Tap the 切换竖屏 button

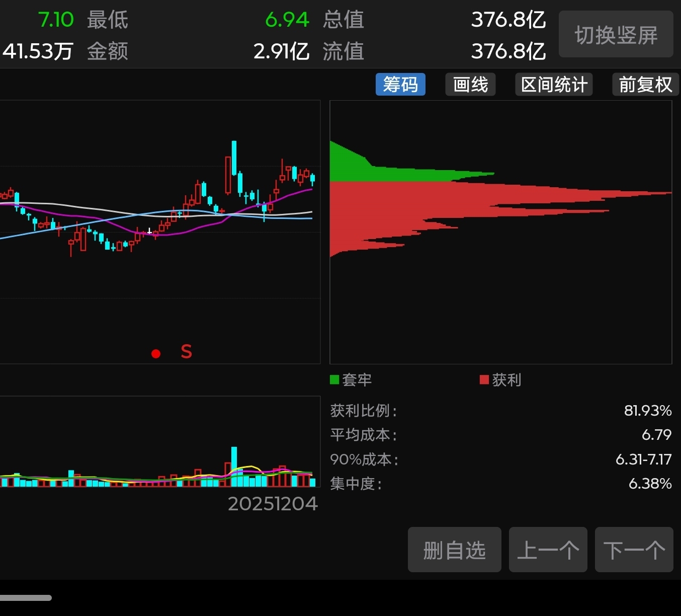coord(616,34)
